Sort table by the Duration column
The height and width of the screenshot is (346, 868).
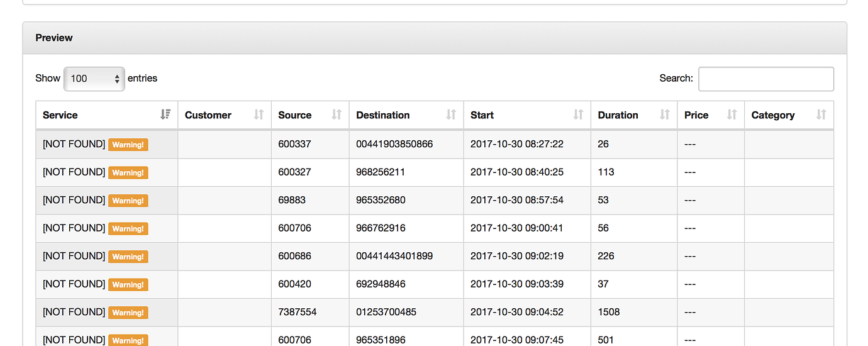pyautogui.click(x=634, y=115)
